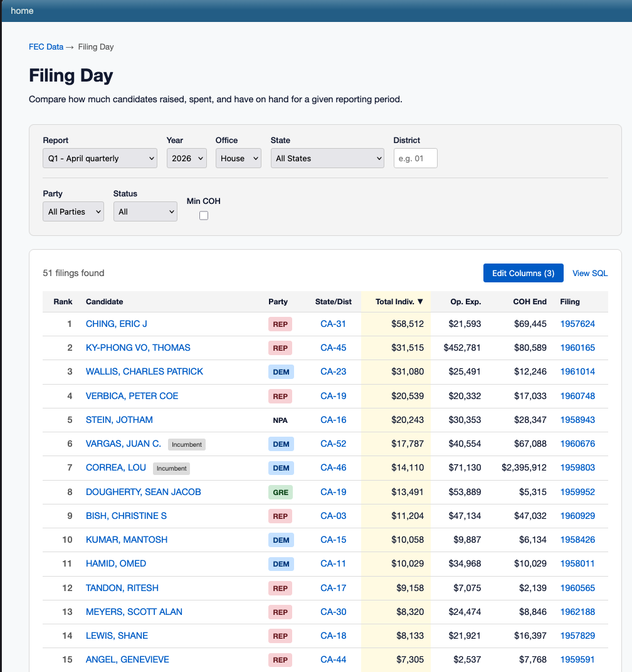The image size is (632, 672).
Task: Expand the All States dropdown
Action: [327, 159]
